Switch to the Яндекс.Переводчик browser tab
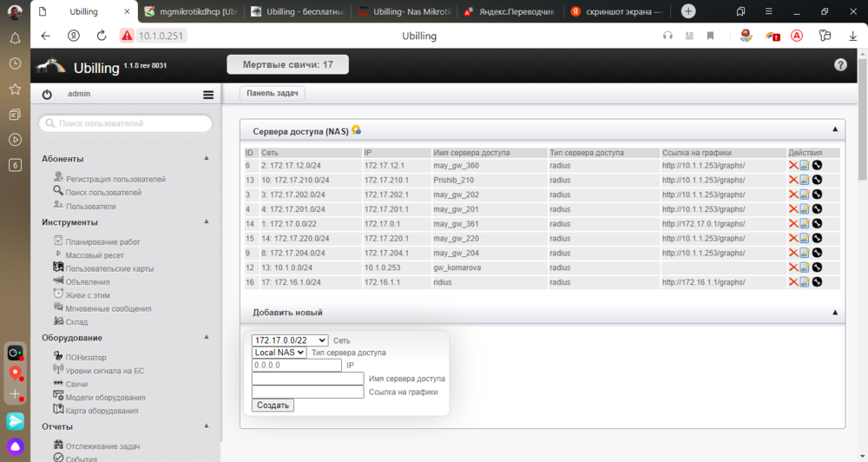The height and width of the screenshot is (462, 868). point(512,12)
